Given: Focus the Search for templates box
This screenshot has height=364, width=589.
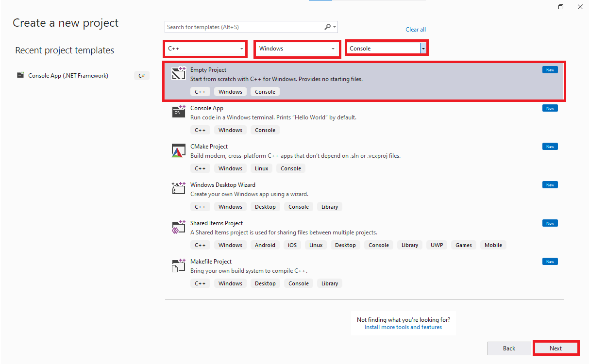Looking at the screenshot, I should [245, 27].
